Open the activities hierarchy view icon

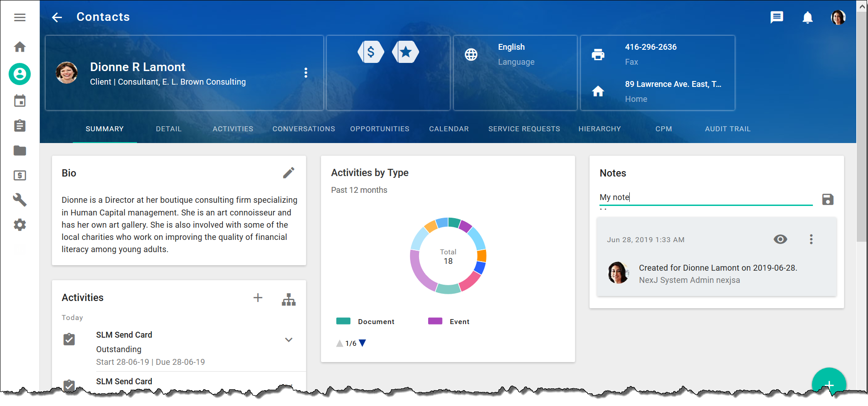[288, 299]
